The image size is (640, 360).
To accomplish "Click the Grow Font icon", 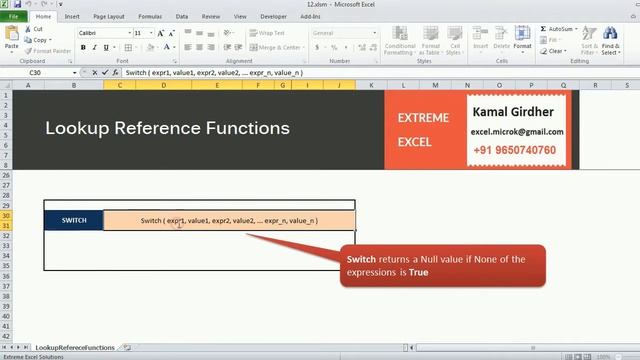I will tap(161, 33).
